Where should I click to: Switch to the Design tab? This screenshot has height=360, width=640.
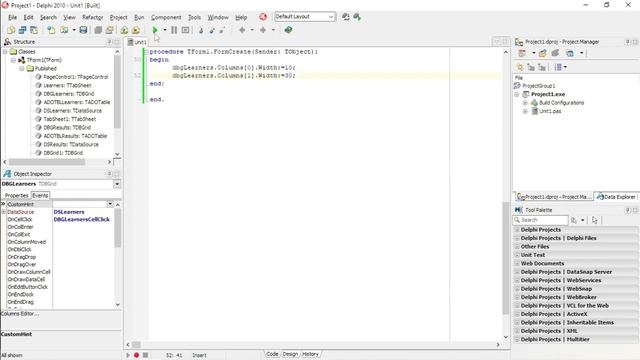290,354
